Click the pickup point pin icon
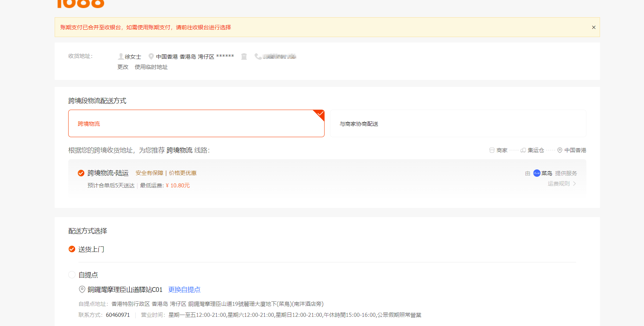Image resolution: width=644 pixels, height=326 pixels. click(x=82, y=290)
